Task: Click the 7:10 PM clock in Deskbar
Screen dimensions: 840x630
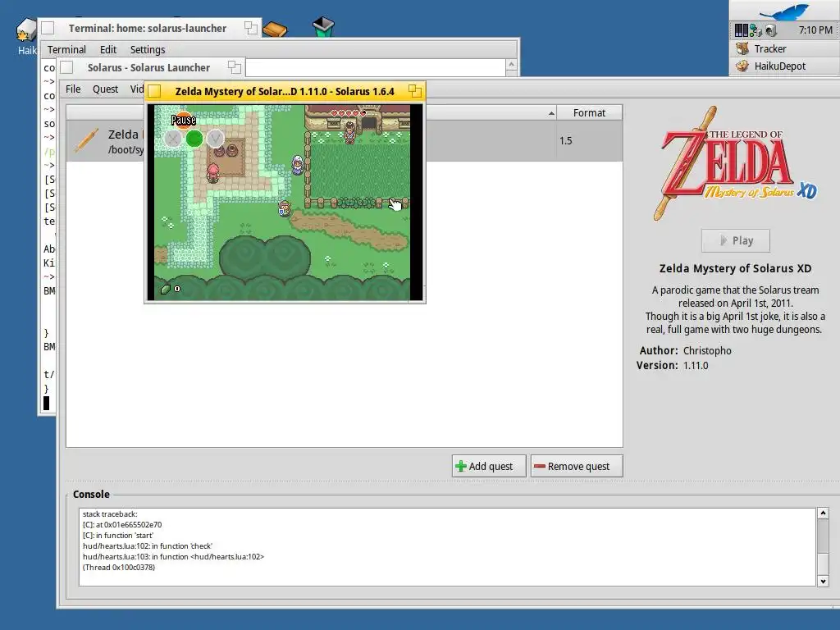Action: click(815, 30)
